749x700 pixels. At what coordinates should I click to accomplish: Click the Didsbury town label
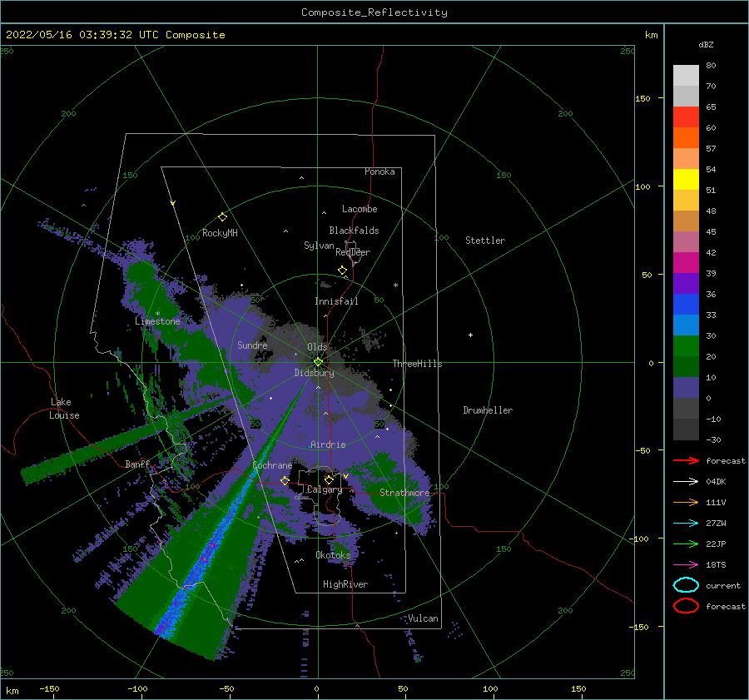click(x=314, y=373)
